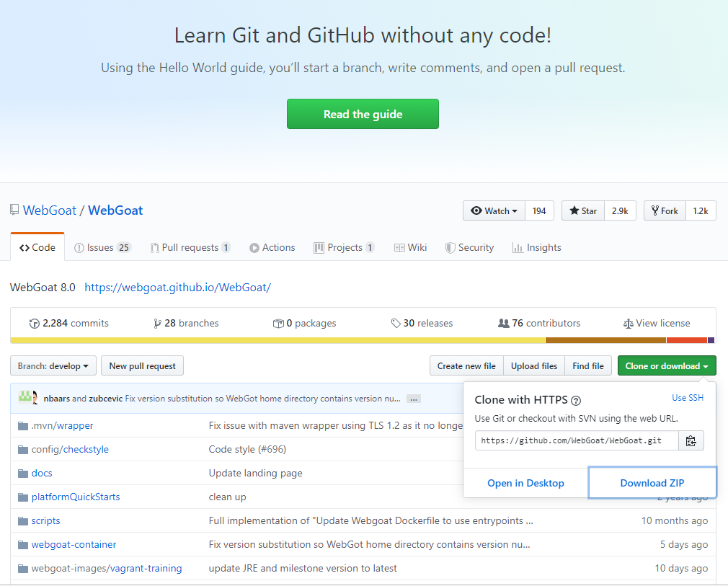Click the packages box icon
The image size is (728, 586).
278,323
